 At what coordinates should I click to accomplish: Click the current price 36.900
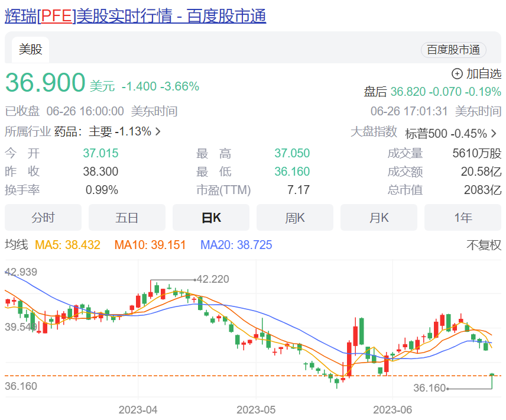45,82
